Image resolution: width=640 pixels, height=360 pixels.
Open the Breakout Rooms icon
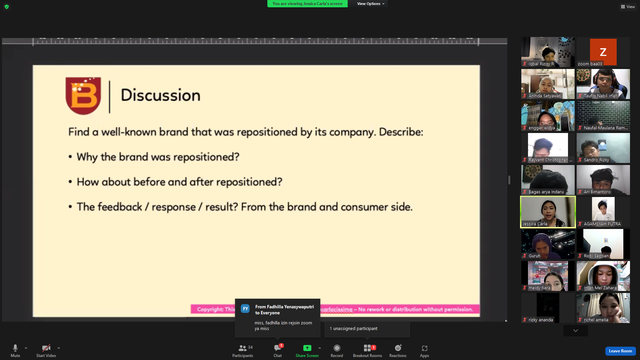point(367,348)
